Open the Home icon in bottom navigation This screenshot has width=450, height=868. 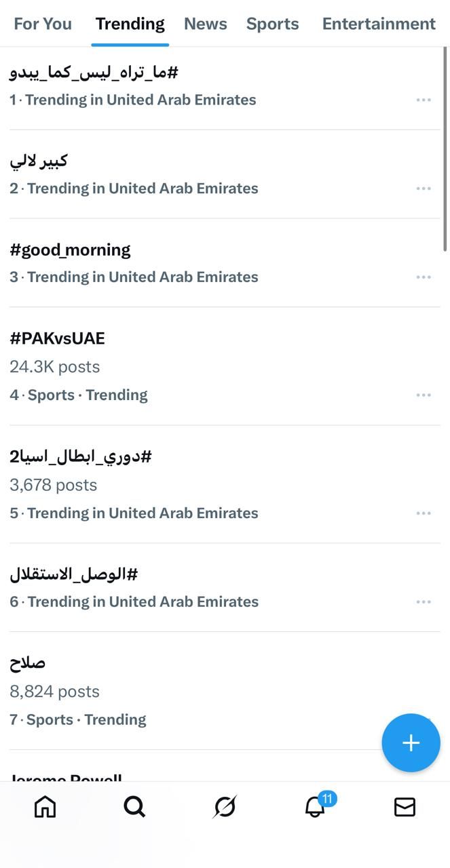45,807
